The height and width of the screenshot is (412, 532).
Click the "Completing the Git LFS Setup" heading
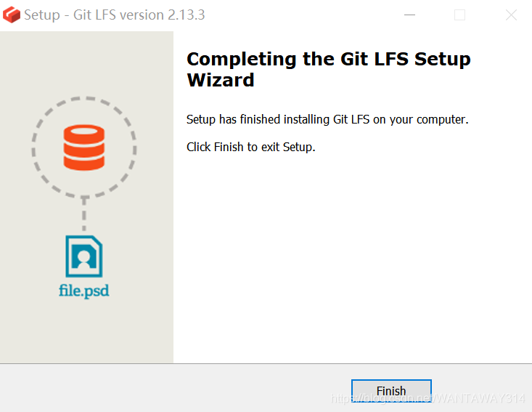point(329,60)
